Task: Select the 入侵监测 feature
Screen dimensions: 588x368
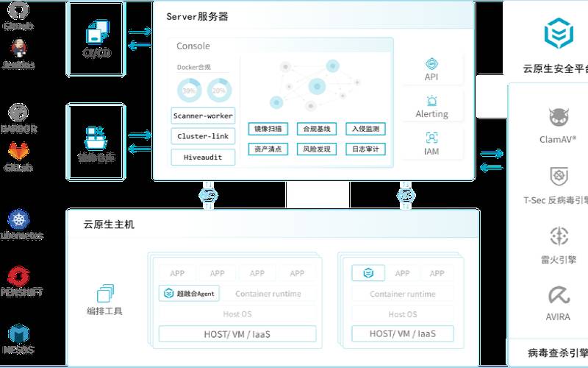Action: point(365,129)
